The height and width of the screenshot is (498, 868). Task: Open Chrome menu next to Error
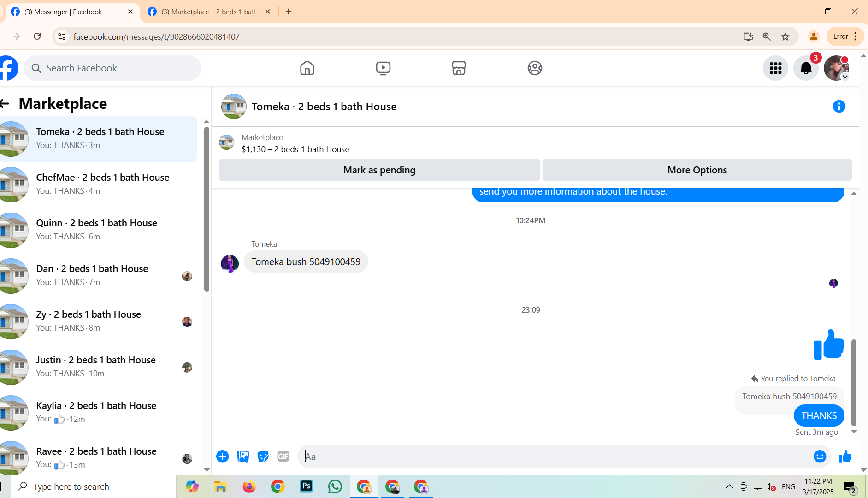[x=856, y=36]
